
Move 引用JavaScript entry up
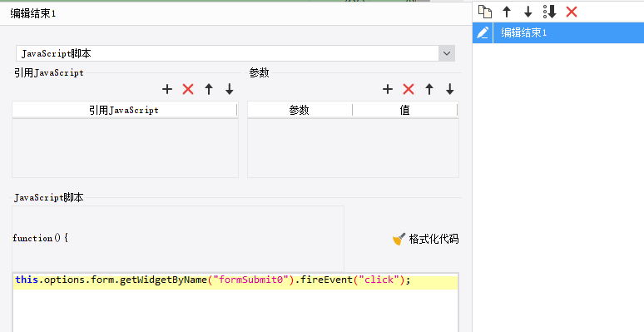point(209,89)
